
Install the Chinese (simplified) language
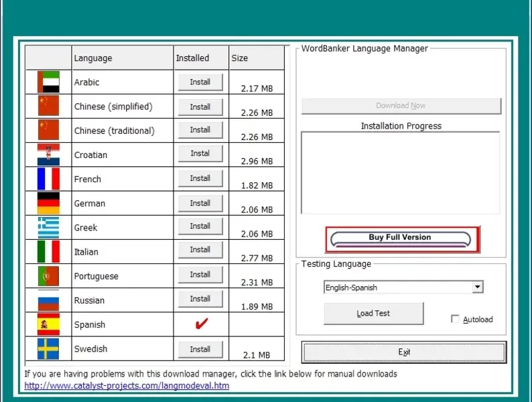pos(200,107)
